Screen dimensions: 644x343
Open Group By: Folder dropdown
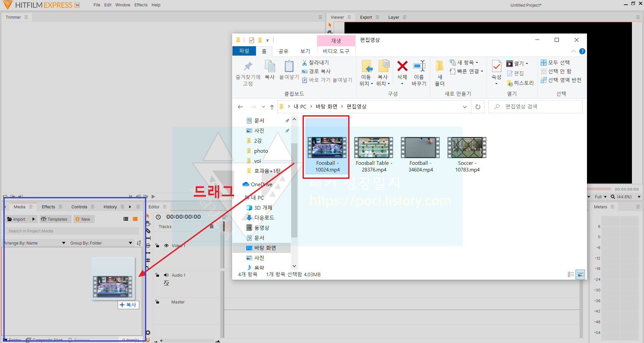point(101,243)
